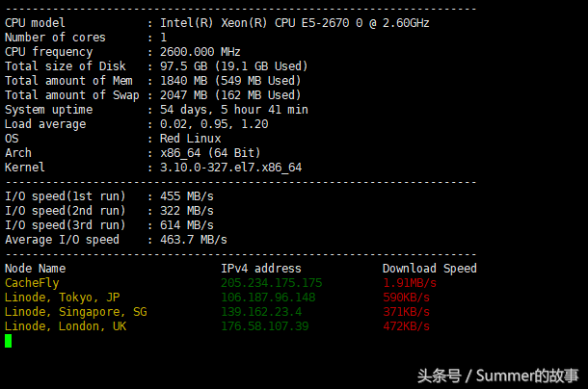Click the IP address 106.187.96.148
This screenshot has width=588, height=389.
pos(268,298)
